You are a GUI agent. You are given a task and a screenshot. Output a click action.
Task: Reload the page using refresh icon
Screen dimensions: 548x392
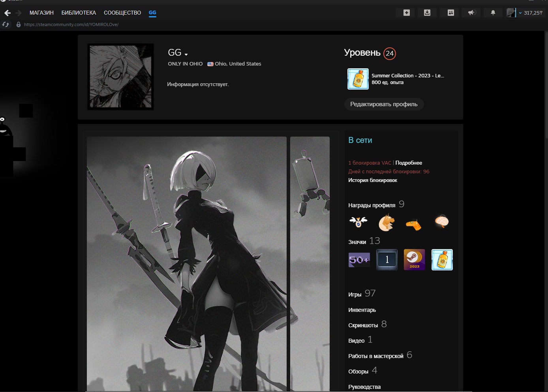[6, 24]
